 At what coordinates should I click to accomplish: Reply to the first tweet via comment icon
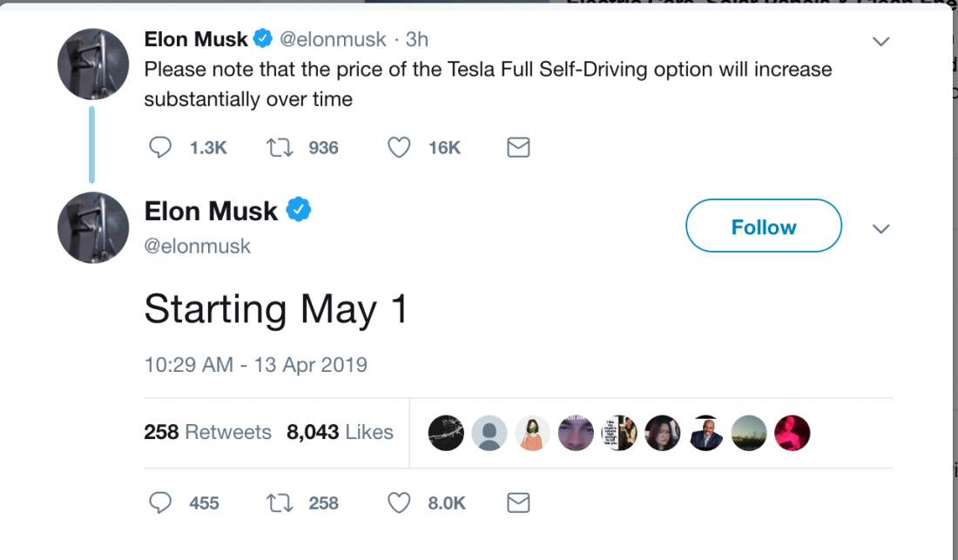pos(160,148)
